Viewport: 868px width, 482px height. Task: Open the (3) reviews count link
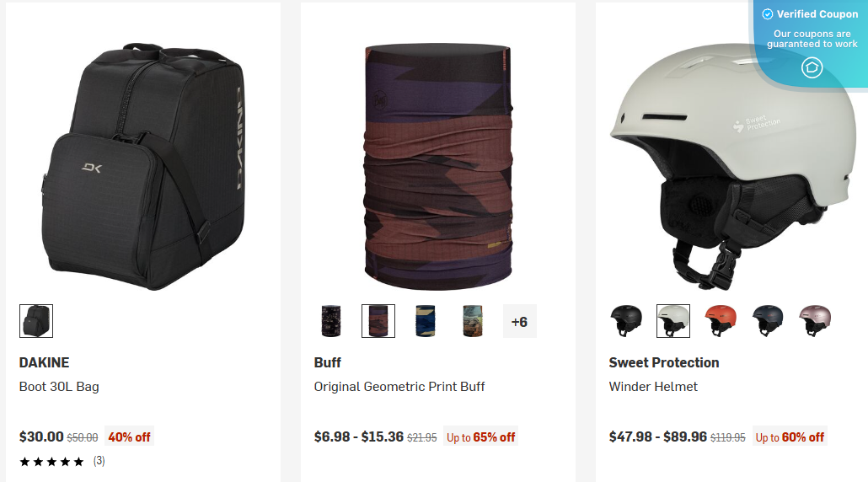click(x=99, y=461)
